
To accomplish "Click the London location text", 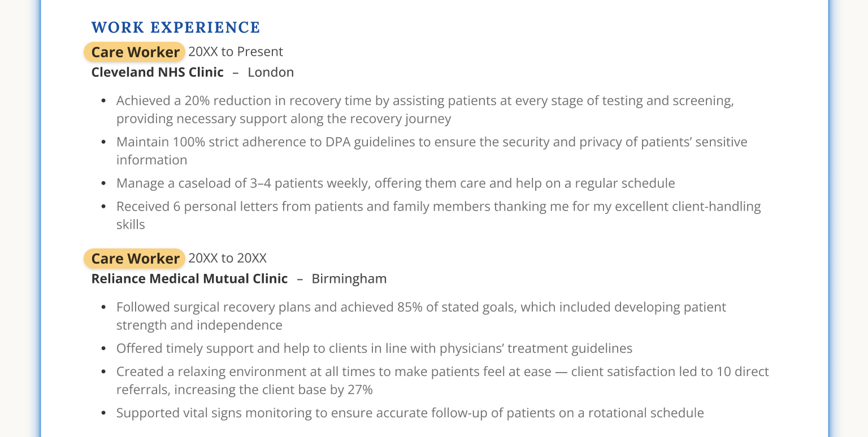I will tap(271, 72).
